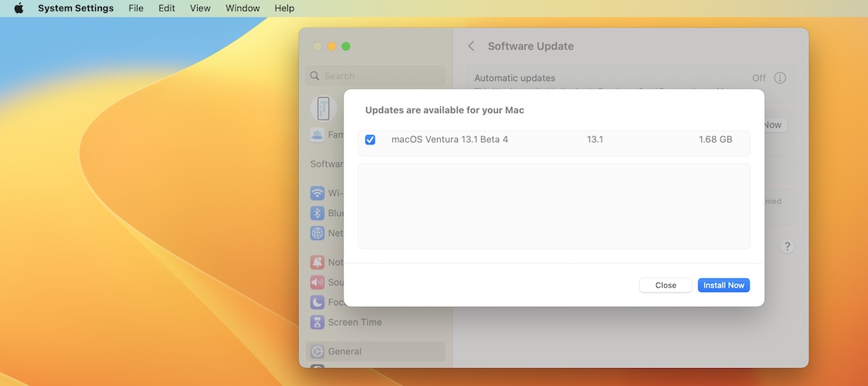Select the Notifications bell icon in sidebar

point(317,262)
